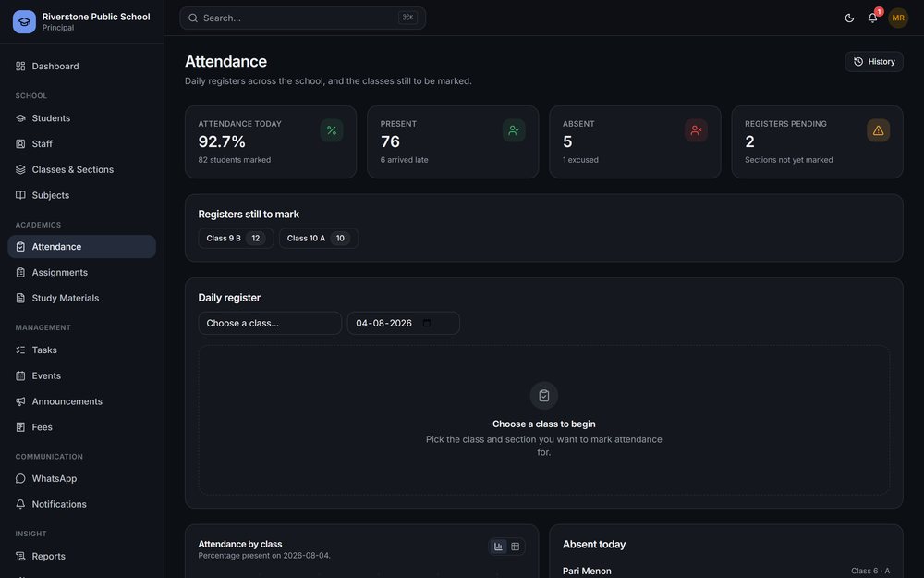Switch Attendance by class to table view
This screenshot has height=578, width=924.
tap(515, 547)
